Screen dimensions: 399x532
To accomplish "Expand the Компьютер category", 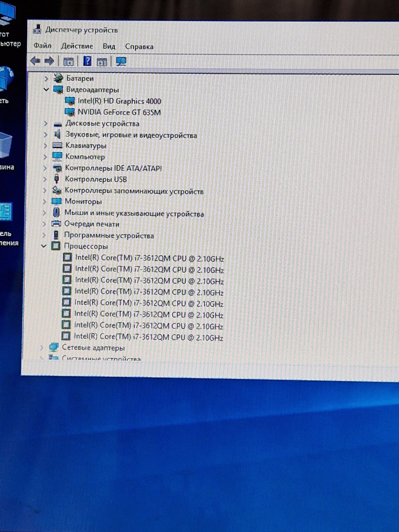I will coord(45,157).
